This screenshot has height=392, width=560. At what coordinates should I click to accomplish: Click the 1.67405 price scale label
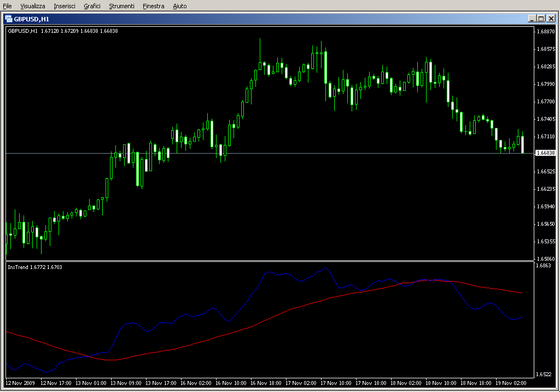546,119
